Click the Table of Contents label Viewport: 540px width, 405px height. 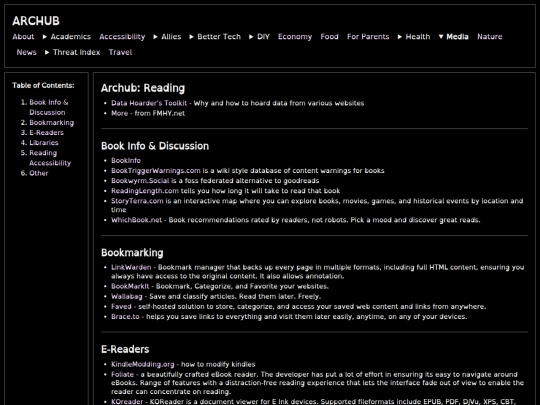43,85
